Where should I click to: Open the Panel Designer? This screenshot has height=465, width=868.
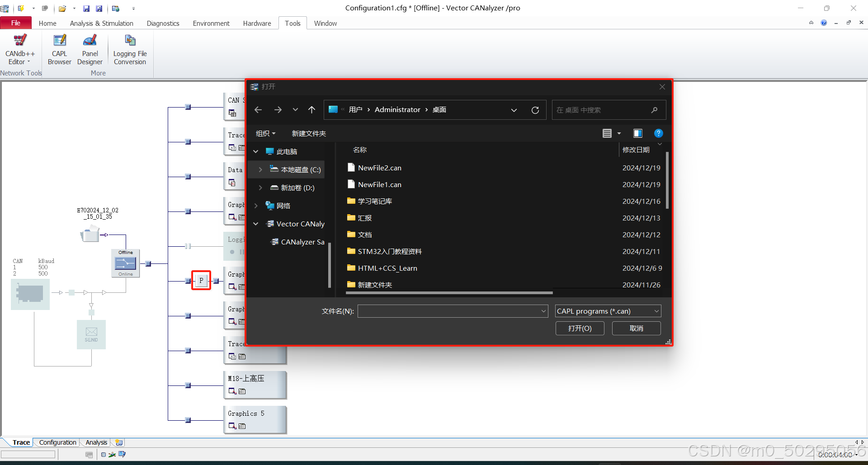coord(90,49)
